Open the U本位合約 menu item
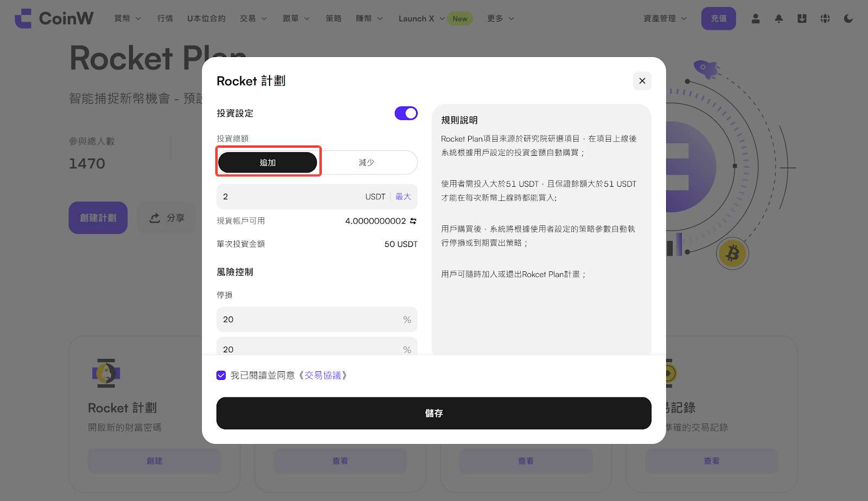Viewport: 868px width, 501px height. (x=206, y=18)
